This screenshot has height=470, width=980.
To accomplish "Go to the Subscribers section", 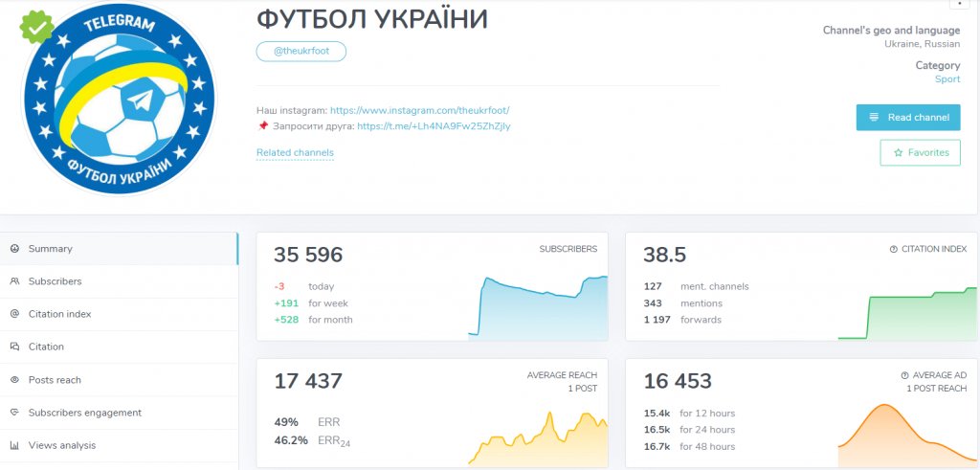I will 119,281.
